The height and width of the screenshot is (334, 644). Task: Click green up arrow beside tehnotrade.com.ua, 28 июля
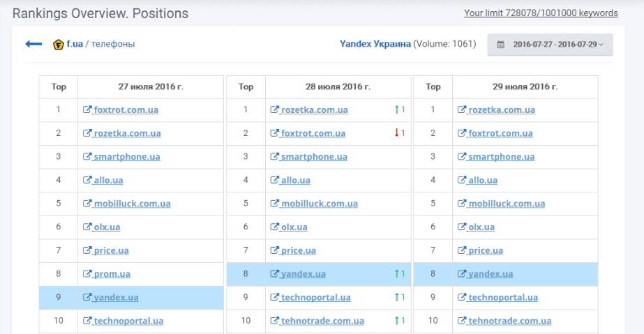point(397,321)
